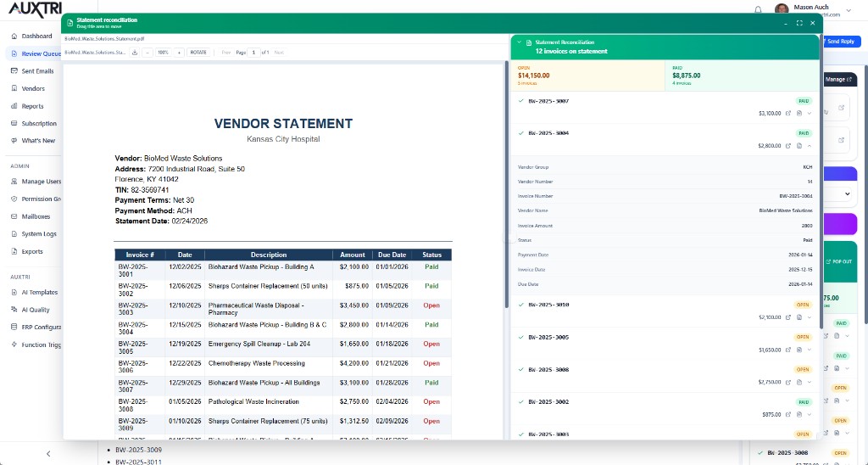Click the Permission Groups shield icon
Viewport: 868px width, 465px height.
[x=14, y=199]
